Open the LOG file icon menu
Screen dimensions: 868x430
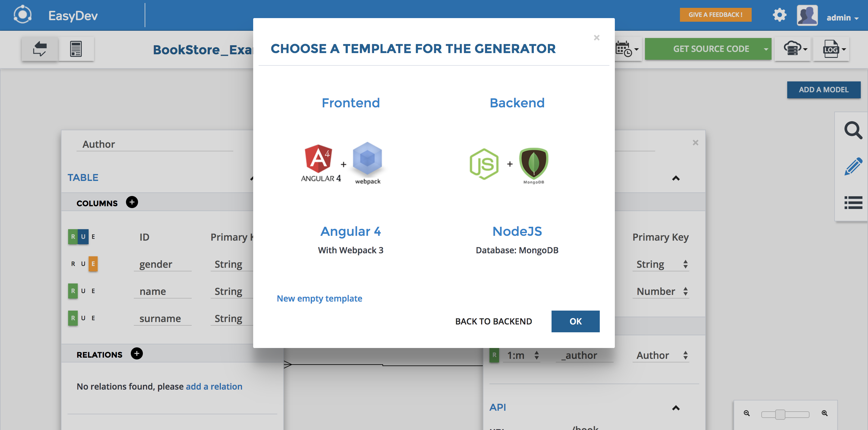[x=831, y=49]
